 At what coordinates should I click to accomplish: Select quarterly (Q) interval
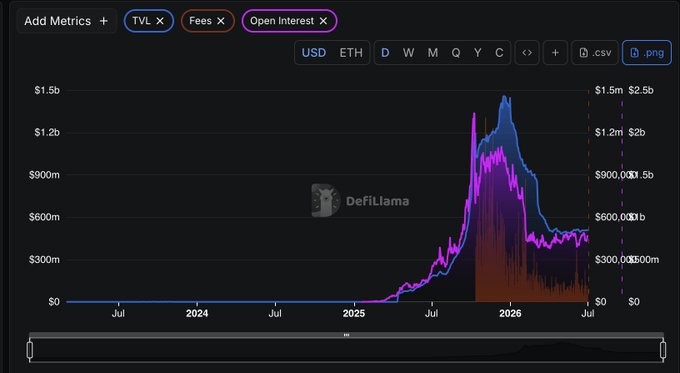click(x=456, y=53)
